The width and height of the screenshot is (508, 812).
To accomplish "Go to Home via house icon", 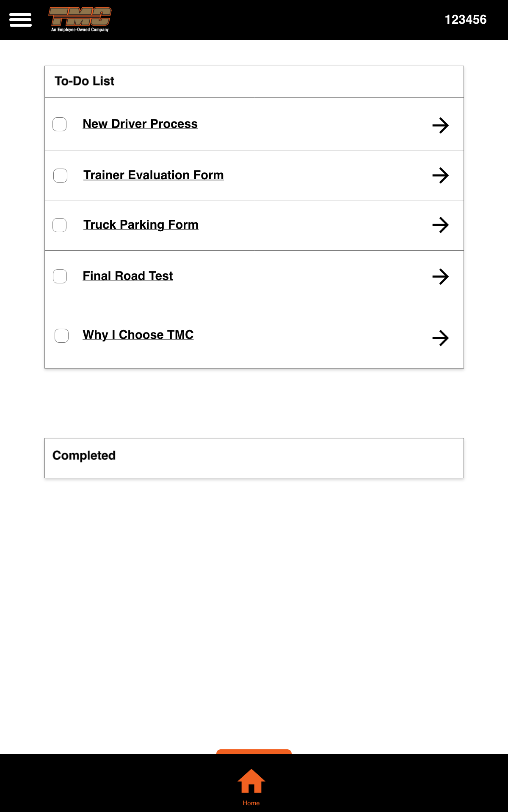I will point(251,781).
